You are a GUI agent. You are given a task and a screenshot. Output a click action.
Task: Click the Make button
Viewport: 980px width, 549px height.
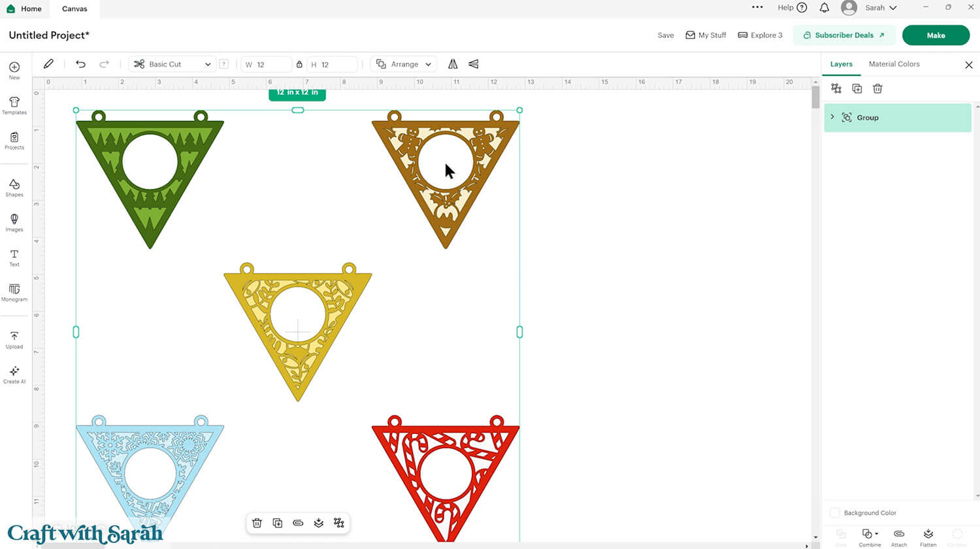click(936, 35)
